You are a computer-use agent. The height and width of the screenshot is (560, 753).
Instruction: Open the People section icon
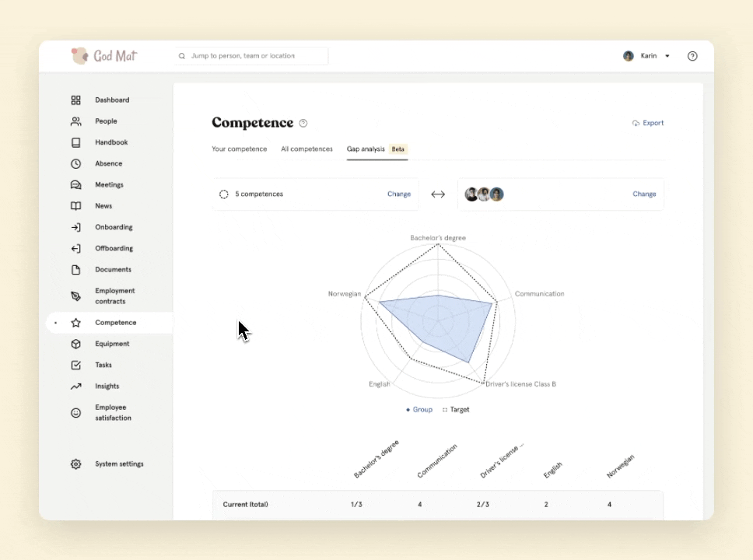point(75,121)
